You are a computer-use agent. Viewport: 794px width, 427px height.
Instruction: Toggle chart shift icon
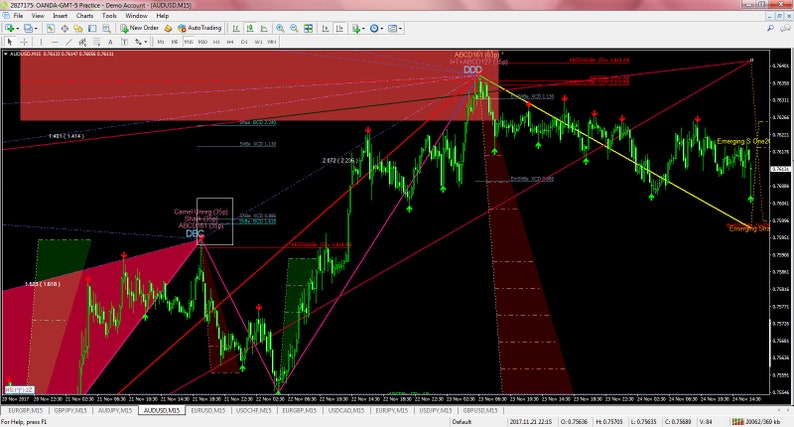(339, 28)
